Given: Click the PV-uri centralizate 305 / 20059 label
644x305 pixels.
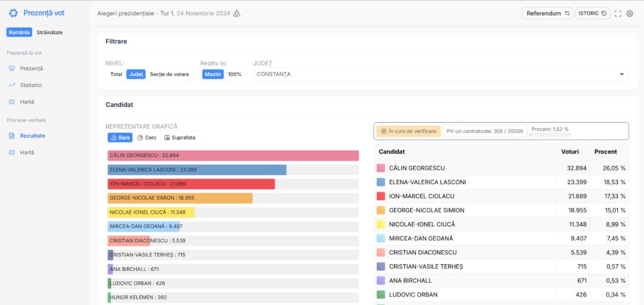Looking at the screenshot, I should coord(485,131).
